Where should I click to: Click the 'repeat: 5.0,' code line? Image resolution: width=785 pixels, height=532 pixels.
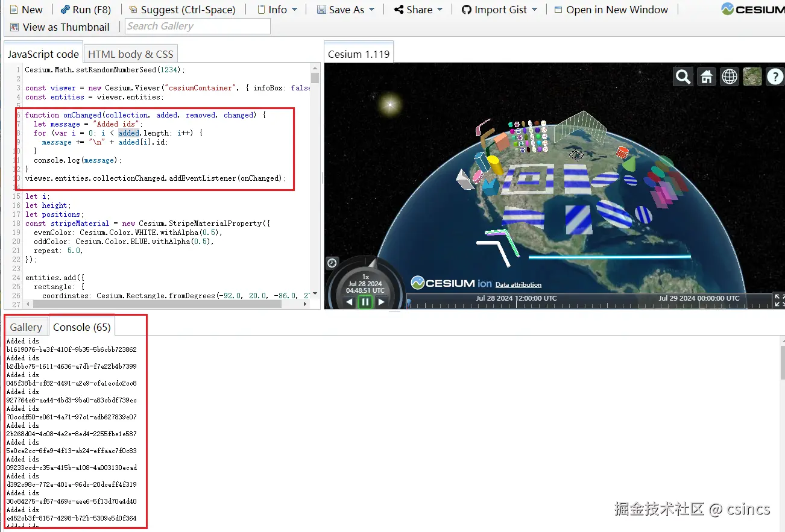(58, 251)
